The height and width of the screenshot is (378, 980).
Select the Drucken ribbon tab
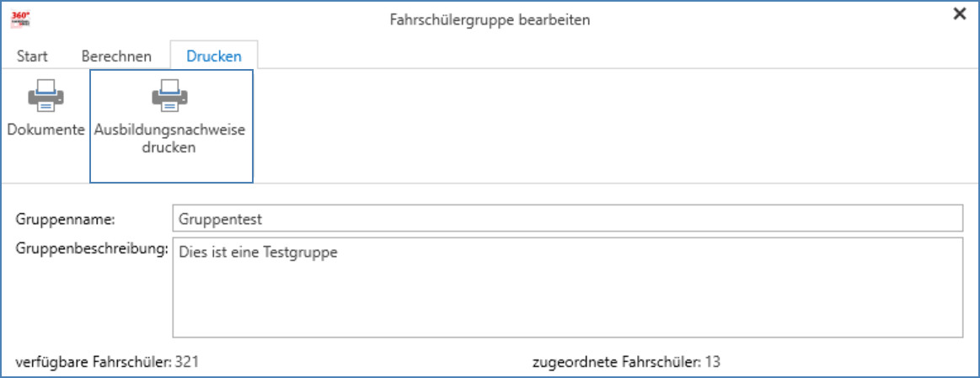coord(214,56)
